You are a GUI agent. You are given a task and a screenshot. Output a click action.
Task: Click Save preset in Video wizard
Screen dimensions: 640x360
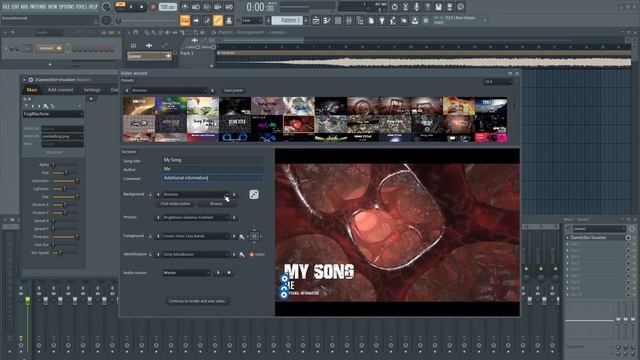(x=233, y=91)
